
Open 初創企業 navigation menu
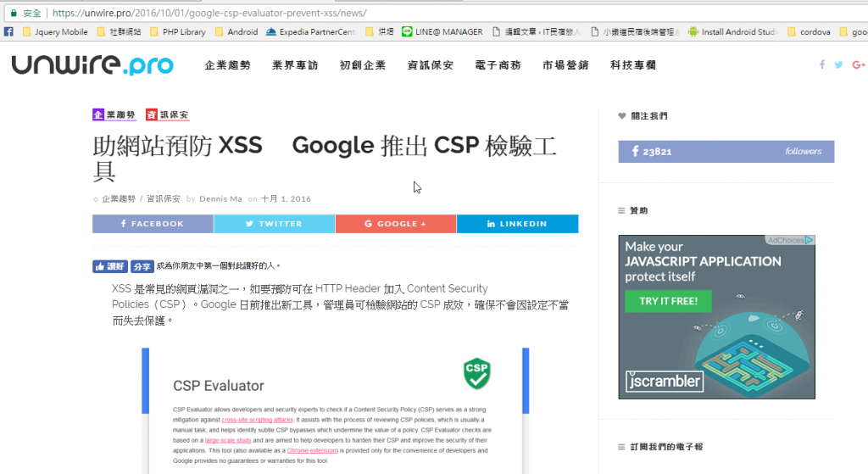(x=363, y=65)
